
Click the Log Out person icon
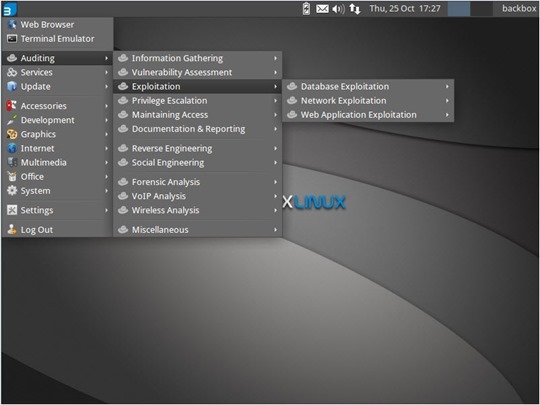pyautogui.click(x=12, y=229)
